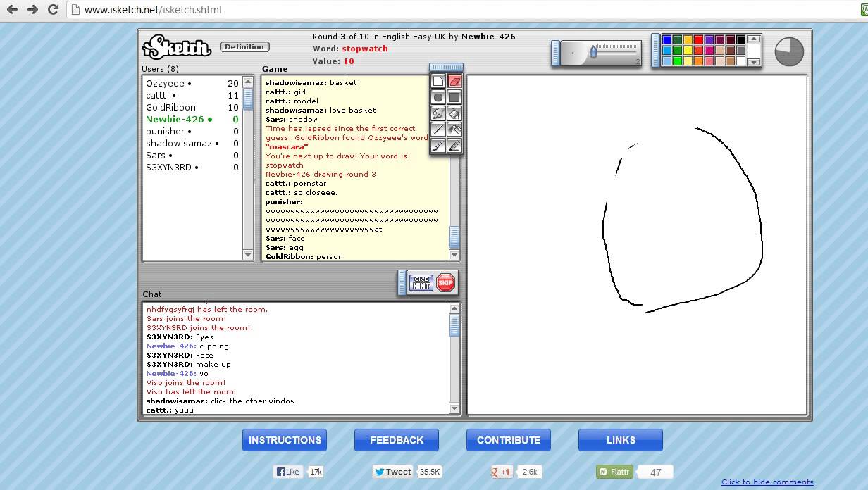Screen dimensions: 868x490
Task: Pick the gray color swatch
Action: click(x=741, y=50)
